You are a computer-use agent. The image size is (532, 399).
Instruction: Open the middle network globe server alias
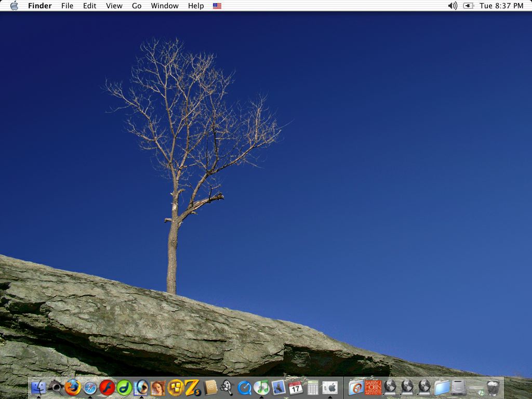coord(407,388)
